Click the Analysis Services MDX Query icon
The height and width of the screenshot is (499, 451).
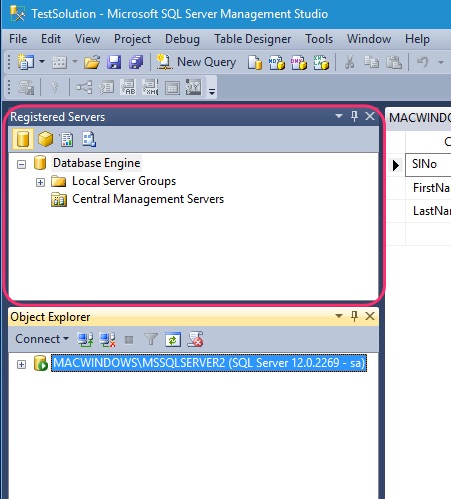pyautogui.click(x=277, y=62)
